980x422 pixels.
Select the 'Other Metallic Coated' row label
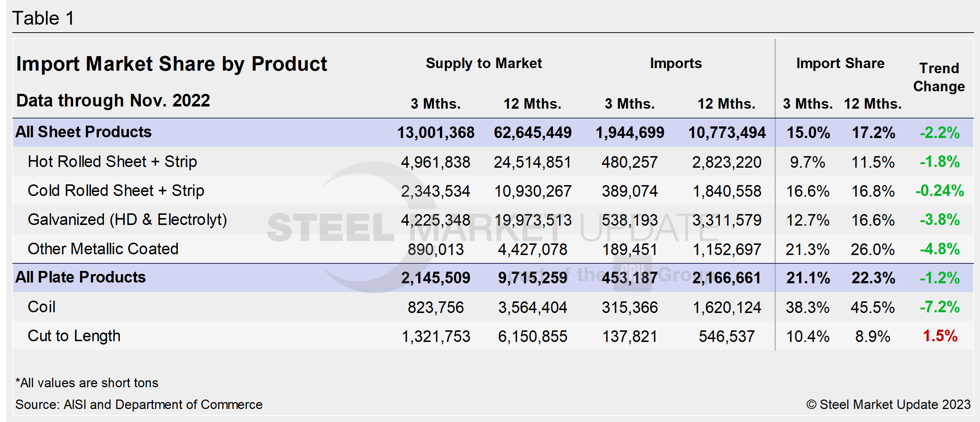pyautogui.click(x=103, y=249)
